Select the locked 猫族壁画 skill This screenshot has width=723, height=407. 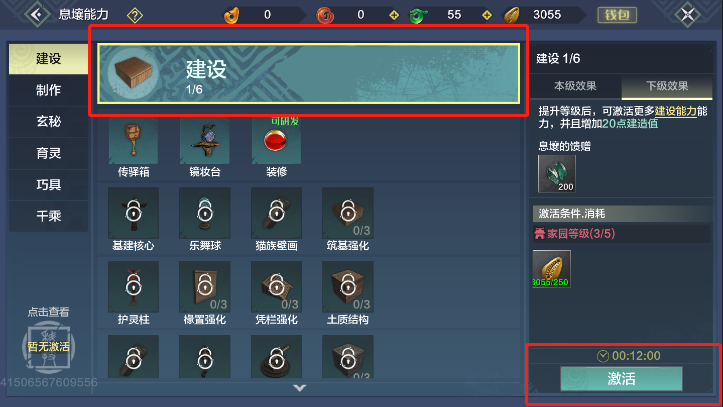click(x=276, y=213)
